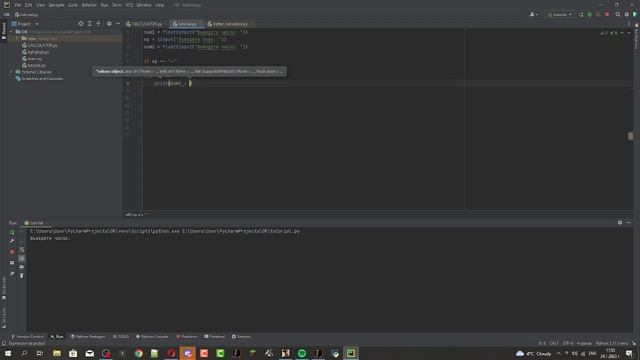Open the user account dropdown in toolbar
This screenshot has width=640, height=360.
tap(533, 15)
